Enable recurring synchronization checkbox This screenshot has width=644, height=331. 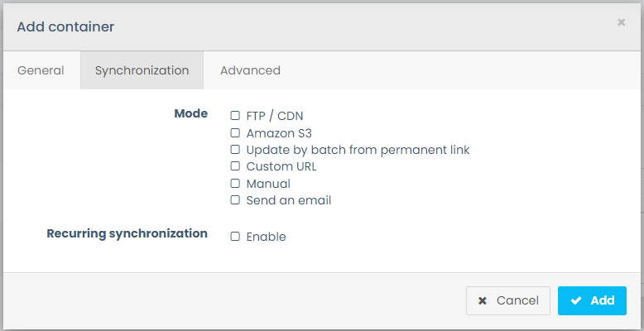pyautogui.click(x=235, y=237)
